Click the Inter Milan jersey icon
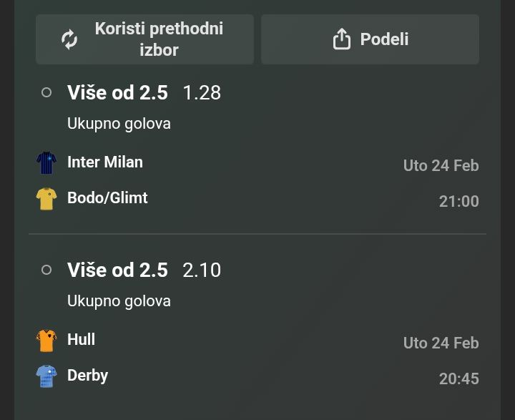Image resolution: width=515 pixels, height=420 pixels. click(46, 163)
